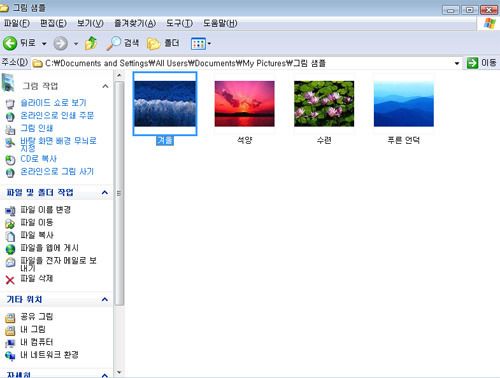Click the task pane scrollbar up arrow
Viewport: 500px width, 378px height.
(x=119, y=76)
